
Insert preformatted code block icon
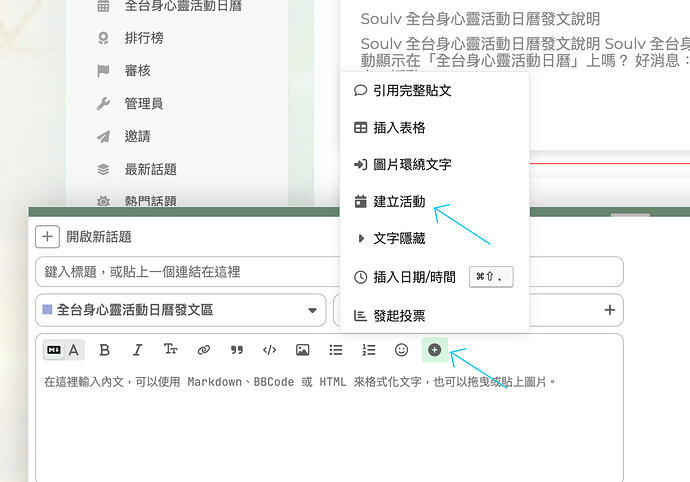pyautogui.click(x=269, y=350)
